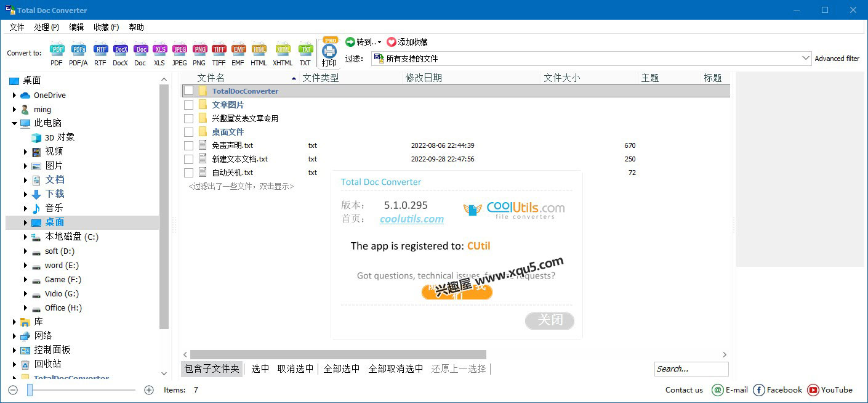
Task: Click the folder tree vertical scrollbar
Action: 164,206
